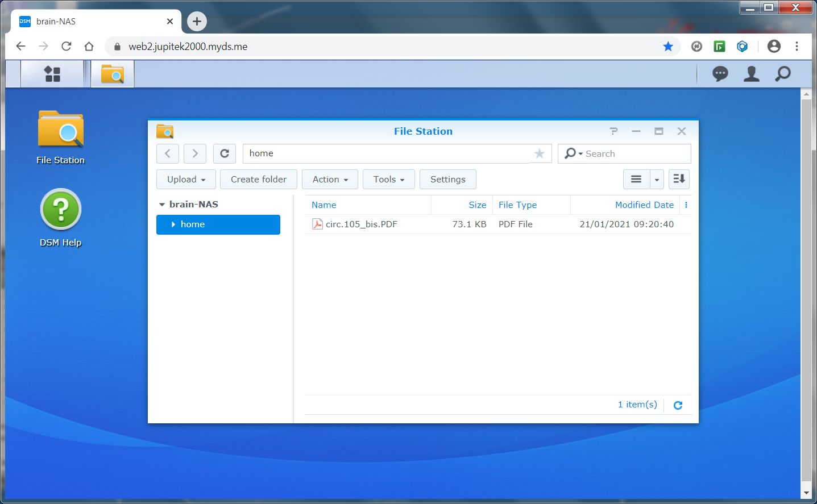Select file circ.105_bis.PDF
Viewport: 817px width, 504px height.
(362, 224)
